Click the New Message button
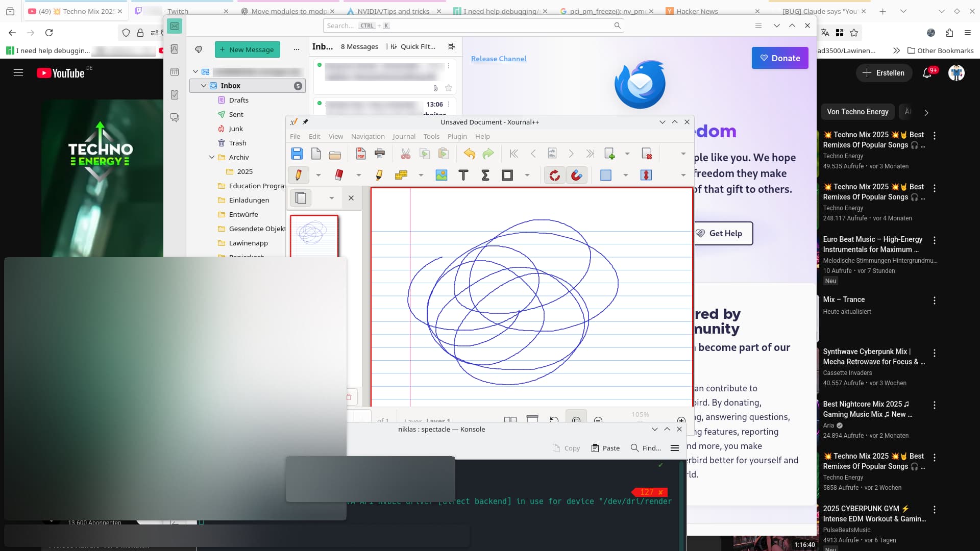The image size is (980, 551). click(247, 49)
